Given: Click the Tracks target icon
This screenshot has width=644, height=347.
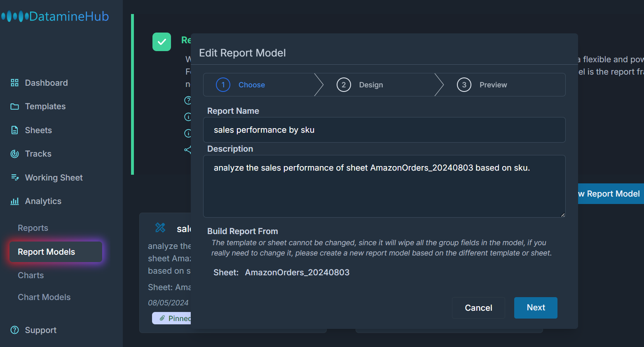Looking at the screenshot, I should pos(15,154).
